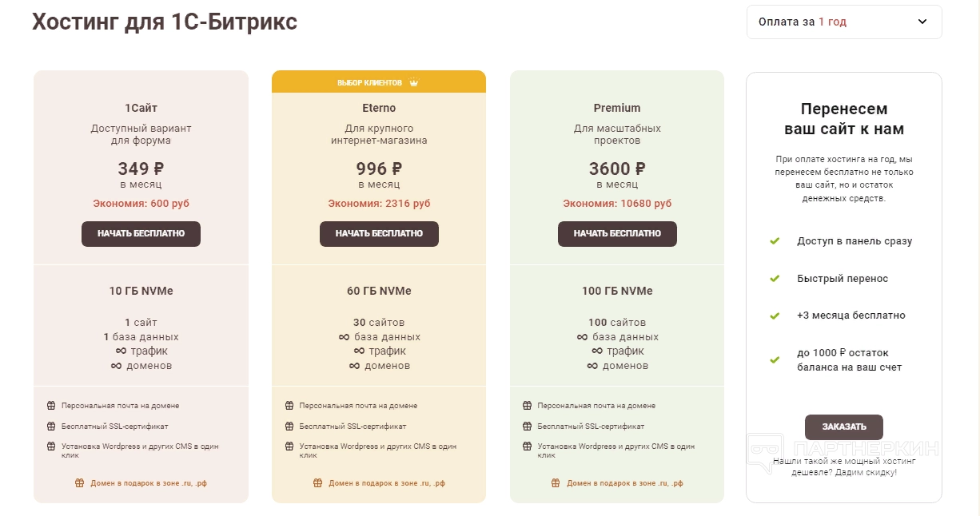Click checkmark beside 'Доступ в панель сразу'
Viewport: 980px width, 516px height.
(774, 240)
